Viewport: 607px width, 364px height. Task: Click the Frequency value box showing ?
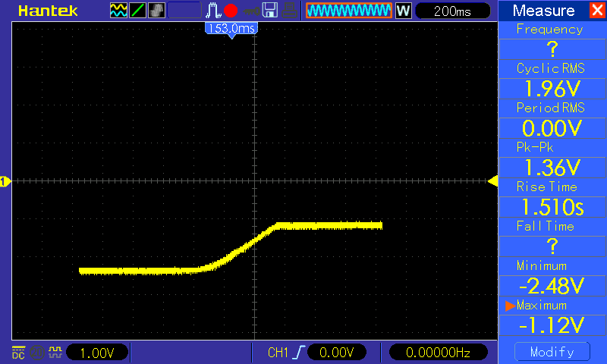552,49
